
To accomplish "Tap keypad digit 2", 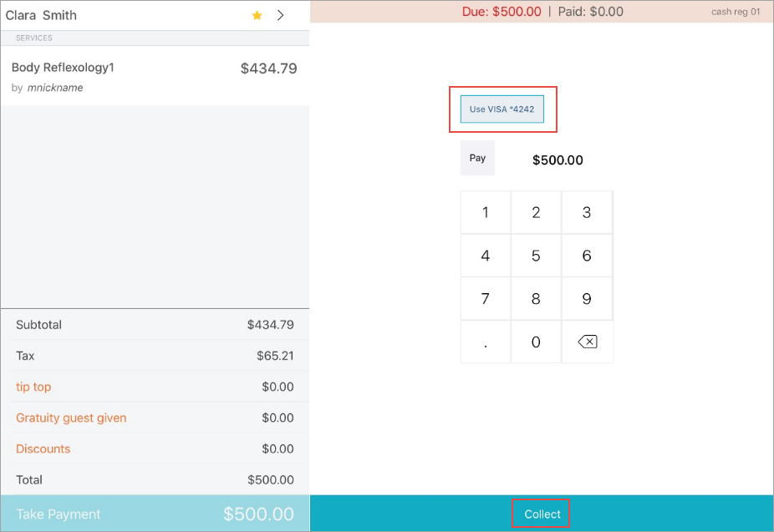I will tap(536, 212).
